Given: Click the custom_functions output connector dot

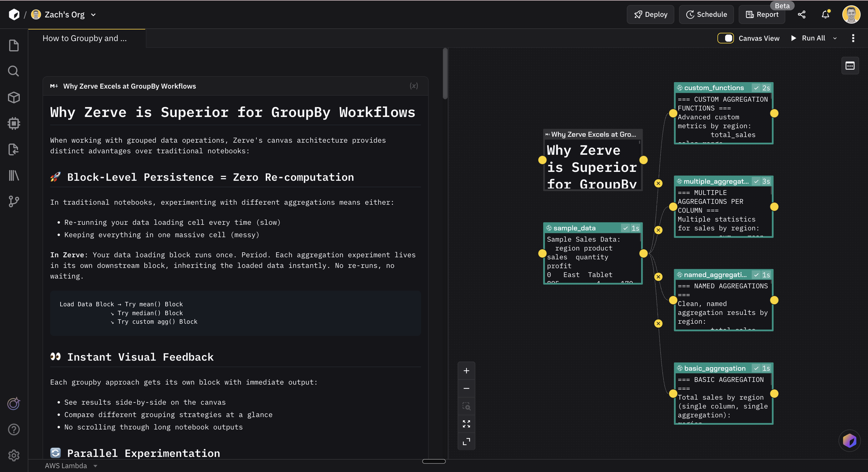Looking at the screenshot, I should (x=774, y=113).
